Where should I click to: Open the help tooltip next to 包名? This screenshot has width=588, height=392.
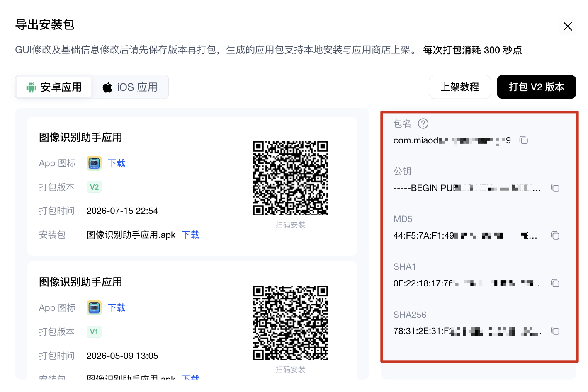tap(423, 123)
